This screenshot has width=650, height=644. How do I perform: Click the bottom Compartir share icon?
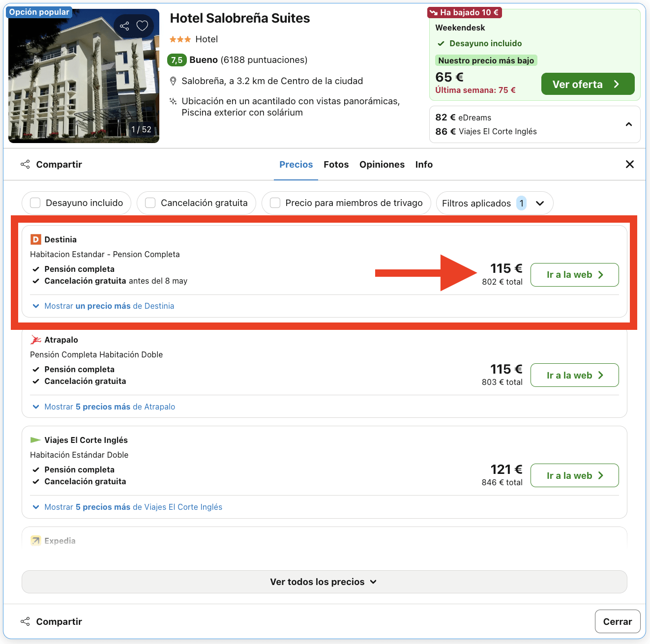point(25,621)
